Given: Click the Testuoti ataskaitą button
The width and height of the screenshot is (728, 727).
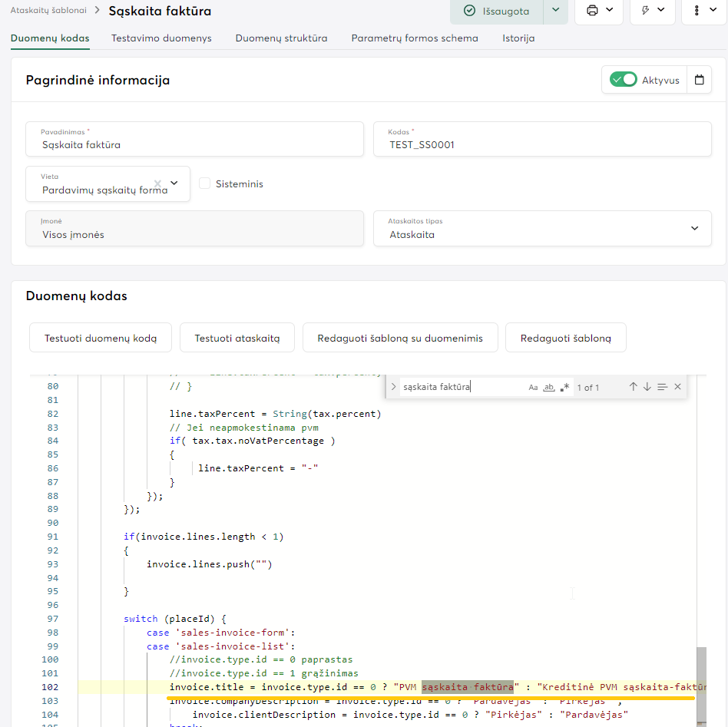Looking at the screenshot, I should click(237, 338).
